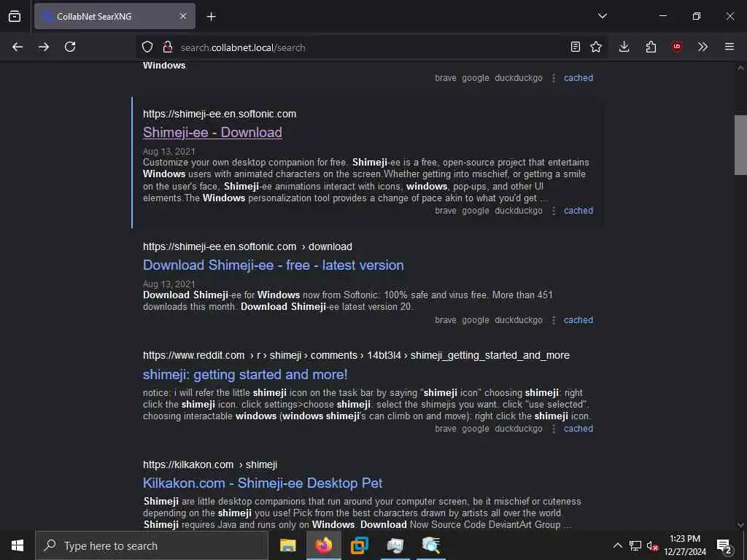Open the Downloads panel
The height and width of the screenshot is (560, 747).
click(624, 47)
